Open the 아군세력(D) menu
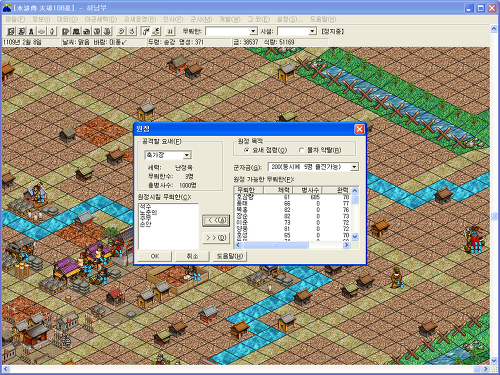The height and width of the screenshot is (375, 500). tap(101, 19)
